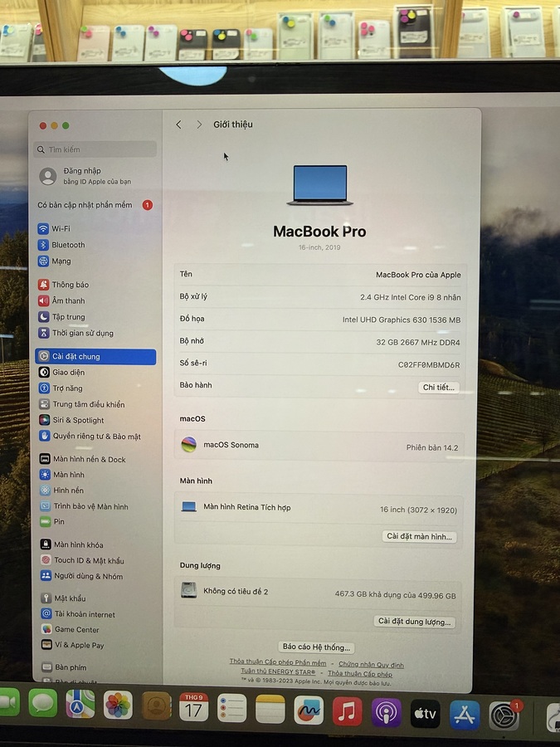Viewport: 560px width, 747px height.
Task: Open Calendar from the Dock
Action: point(193,707)
